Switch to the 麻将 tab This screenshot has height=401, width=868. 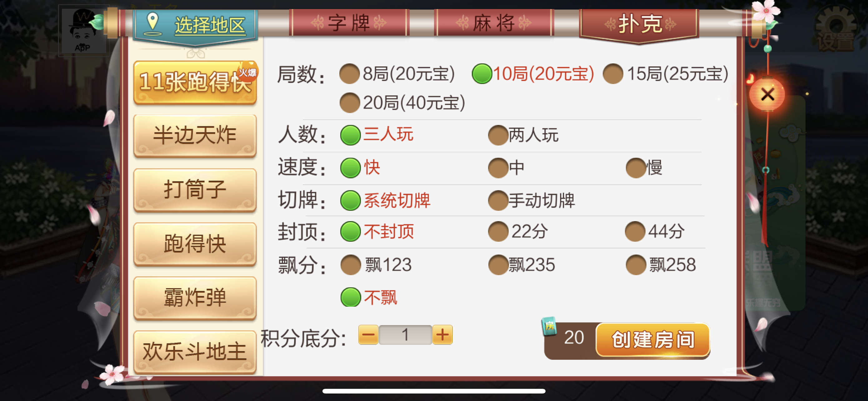point(494,23)
